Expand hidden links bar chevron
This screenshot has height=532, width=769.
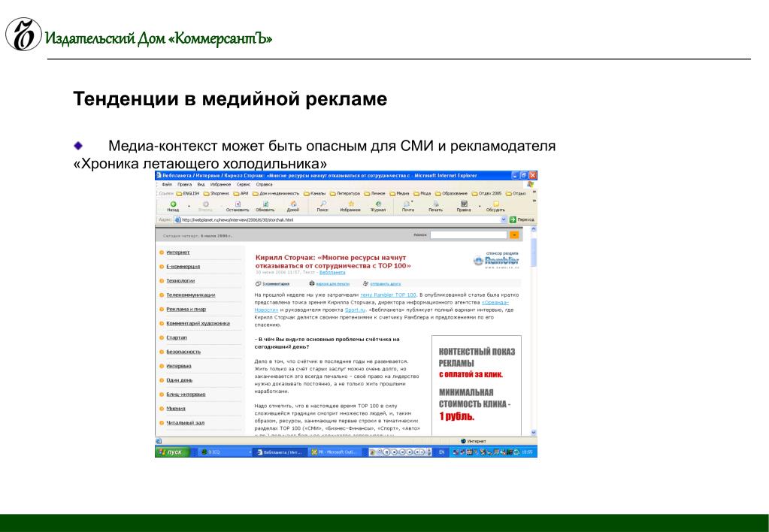(534, 193)
